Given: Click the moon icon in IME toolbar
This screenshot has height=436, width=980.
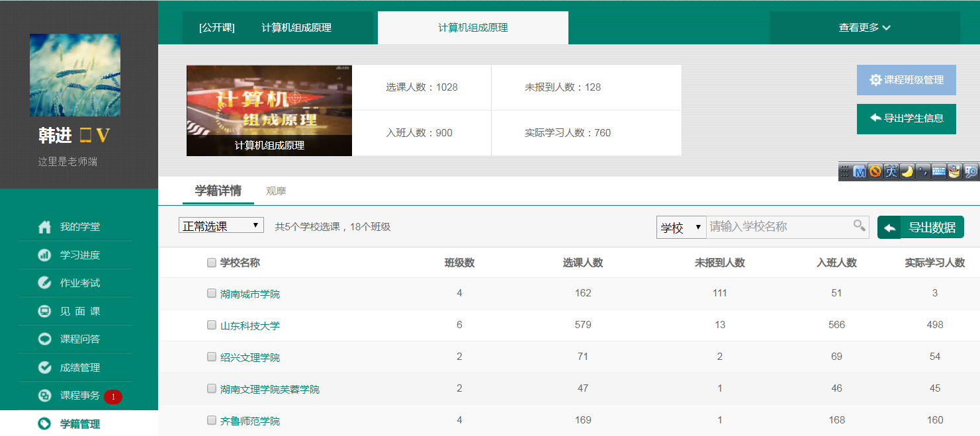Looking at the screenshot, I should [907, 172].
